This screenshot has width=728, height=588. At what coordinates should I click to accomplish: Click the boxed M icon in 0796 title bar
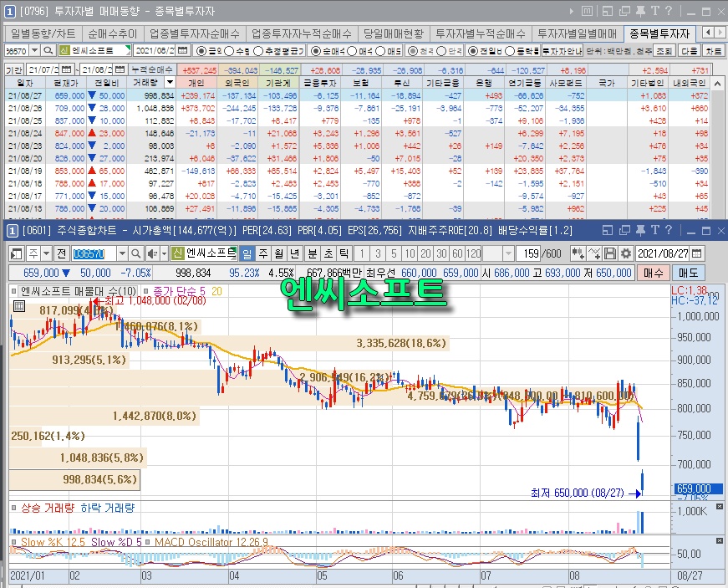click(x=587, y=11)
